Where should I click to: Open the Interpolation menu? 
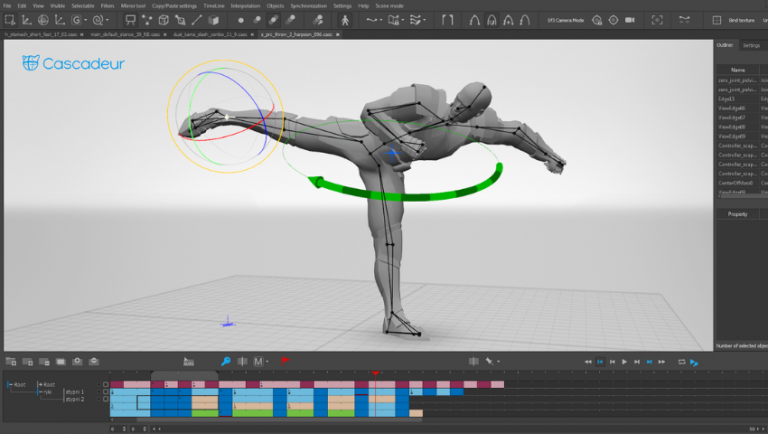245,6
